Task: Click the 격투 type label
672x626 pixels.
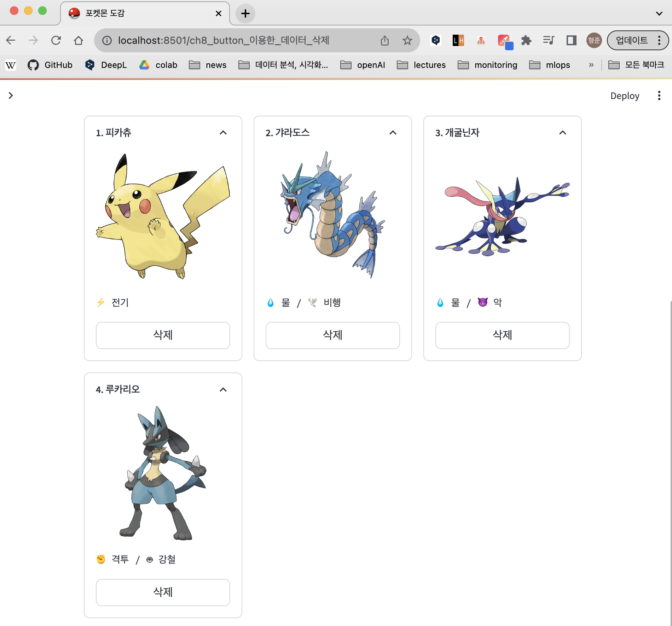Action: (x=120, y=560)
